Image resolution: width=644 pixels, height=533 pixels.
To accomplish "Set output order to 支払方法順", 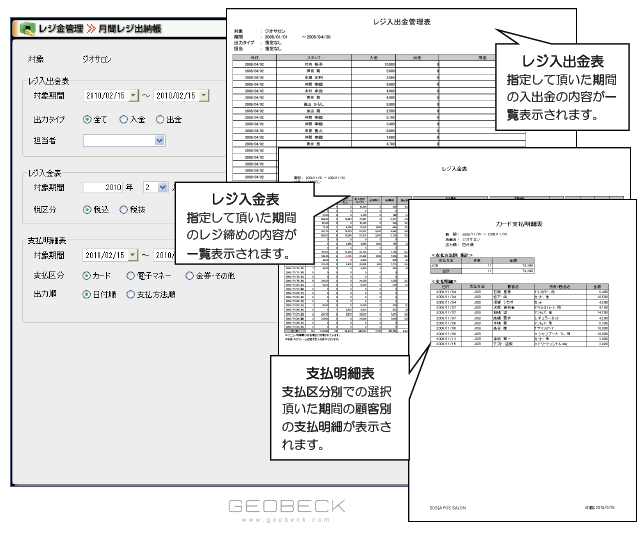I will pyautogui.click(x=131, y=295).
